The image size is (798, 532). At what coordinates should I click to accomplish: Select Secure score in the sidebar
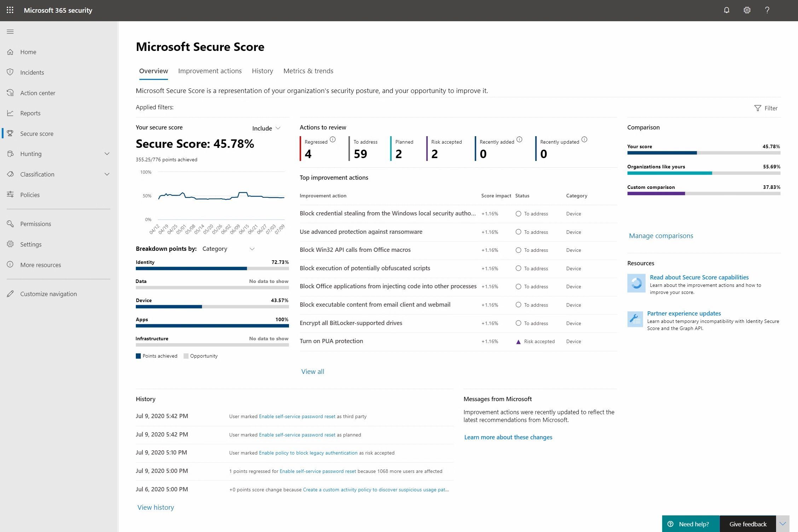(x=37, y=133)
